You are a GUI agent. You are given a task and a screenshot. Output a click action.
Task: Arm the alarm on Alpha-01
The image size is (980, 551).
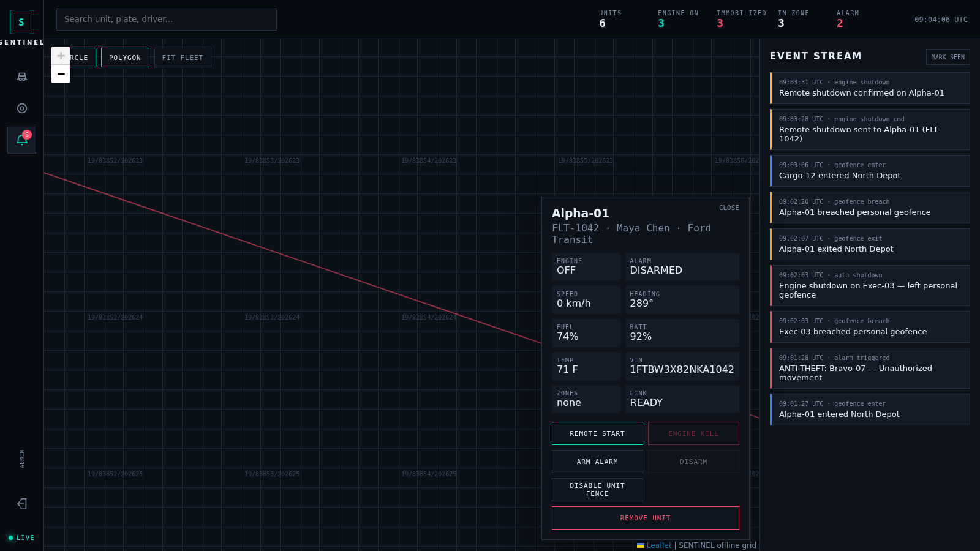[x=597, y=462]
